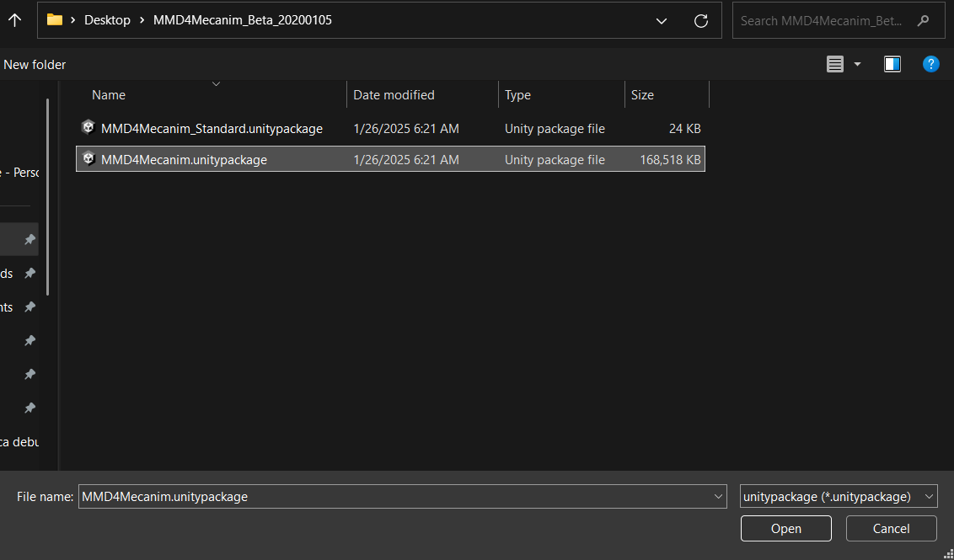Viewport: 954px width, 560px height.
Task: Sort files by Date modified column
Action: (x=394, y=95)
